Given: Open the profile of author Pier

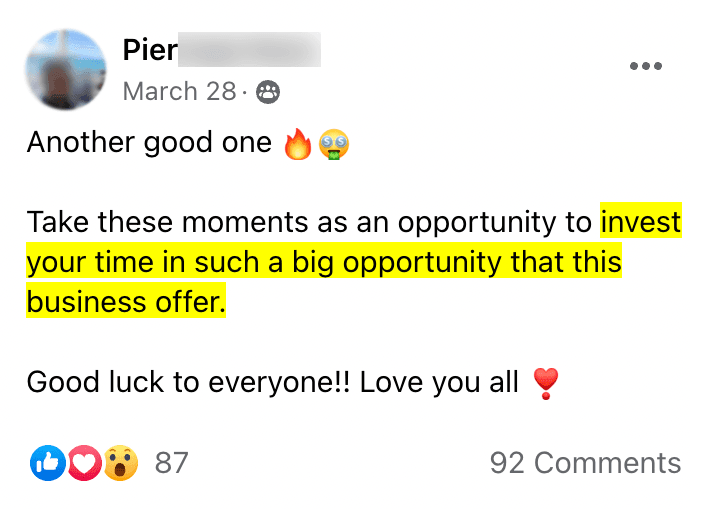Looking at the screenshot, I should (149, 48).
